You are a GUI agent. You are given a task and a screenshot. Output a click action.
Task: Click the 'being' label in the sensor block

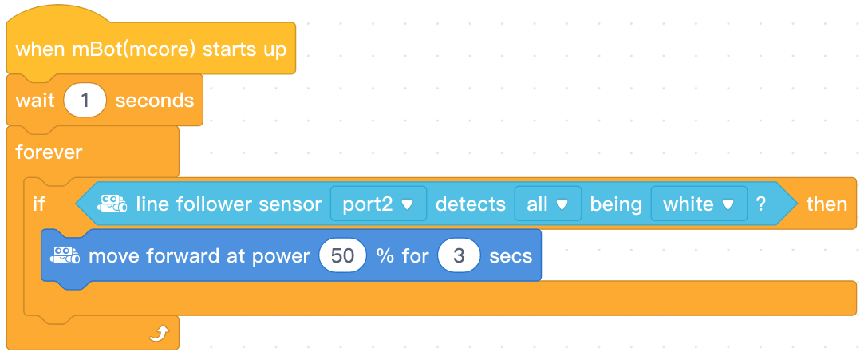coord(616,204)
